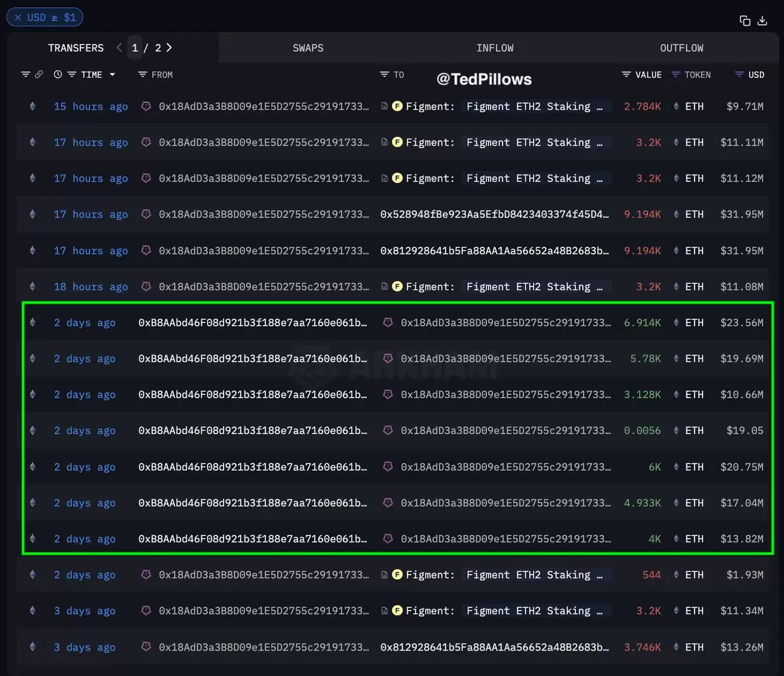Open recipient address 0x528948fBe923Aa5EfbD8...
The height and width of the screenshot is (676, 784).
click(495, 214)
